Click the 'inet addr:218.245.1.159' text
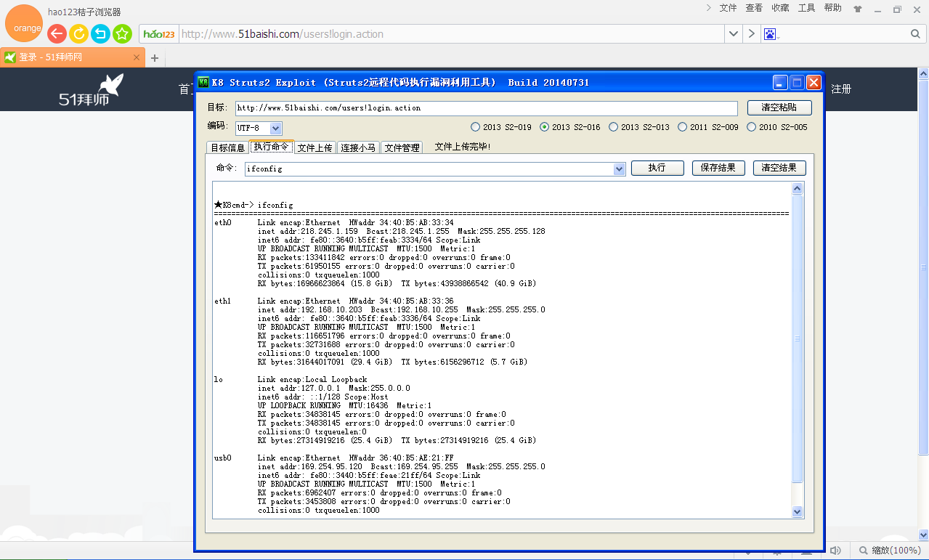929x560 pixels. (x=308, y=231)
